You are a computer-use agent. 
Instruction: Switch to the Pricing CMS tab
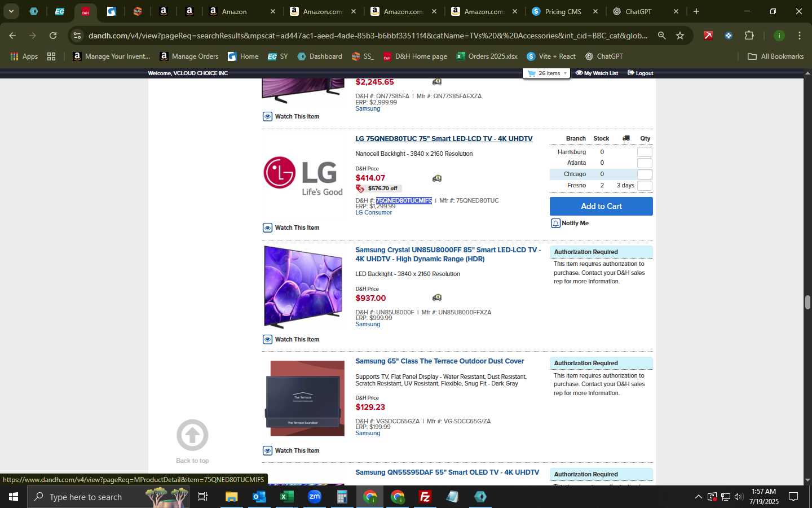click(x=564, y=11)
